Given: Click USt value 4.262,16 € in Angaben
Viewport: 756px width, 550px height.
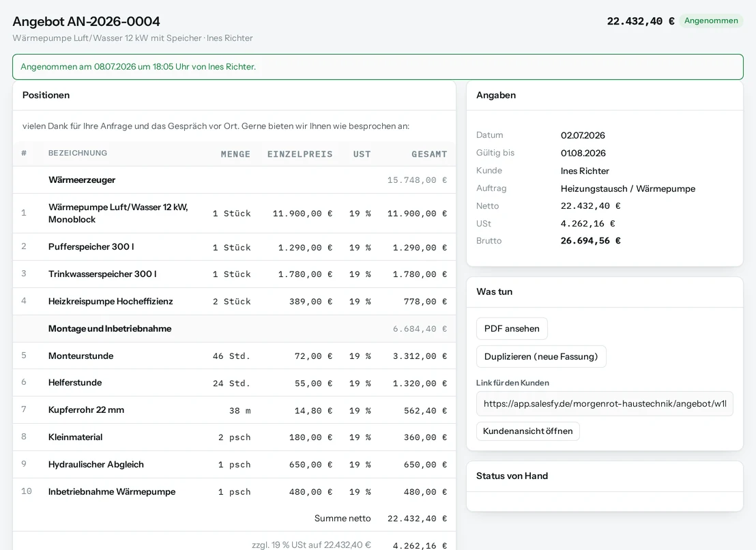Looking at the screenshot, I should click(x=587, y=224).
